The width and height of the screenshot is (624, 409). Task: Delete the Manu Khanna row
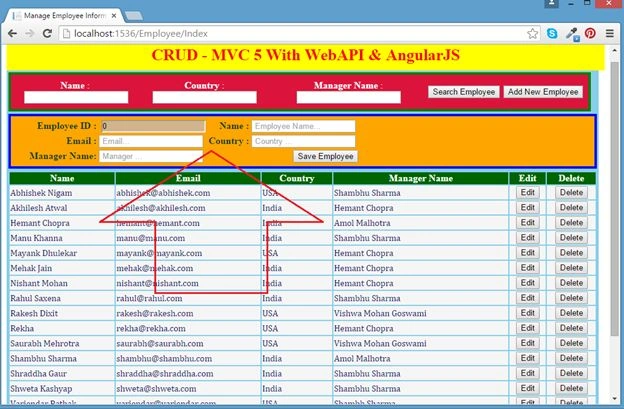(x=571, y=238)
